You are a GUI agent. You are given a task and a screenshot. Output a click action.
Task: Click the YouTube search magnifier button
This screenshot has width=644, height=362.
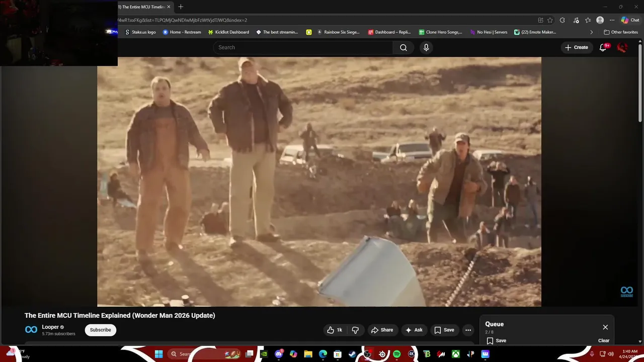(x=404, y=47)
